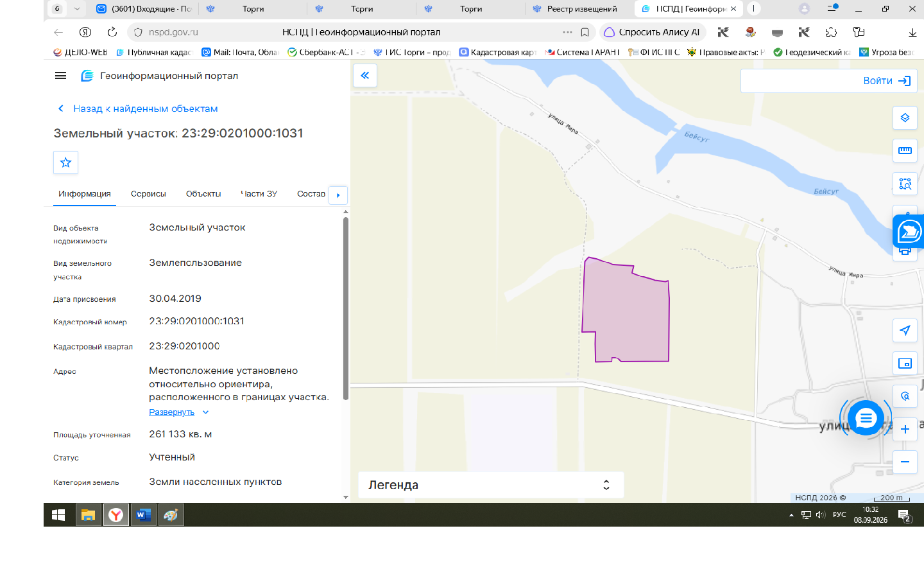Click the Учтенный status value
This screenshot has width=924, height=578.
pos(172,457)
